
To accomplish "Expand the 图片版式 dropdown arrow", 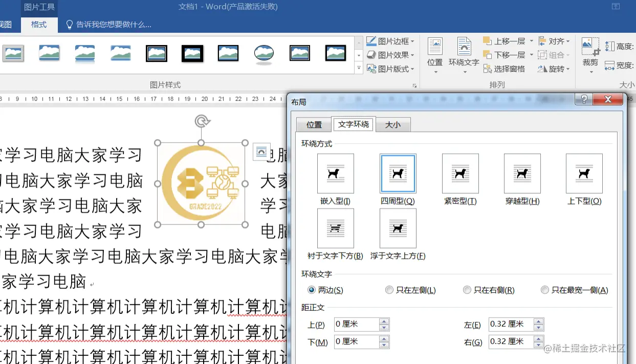I will (x=412, y=69).
